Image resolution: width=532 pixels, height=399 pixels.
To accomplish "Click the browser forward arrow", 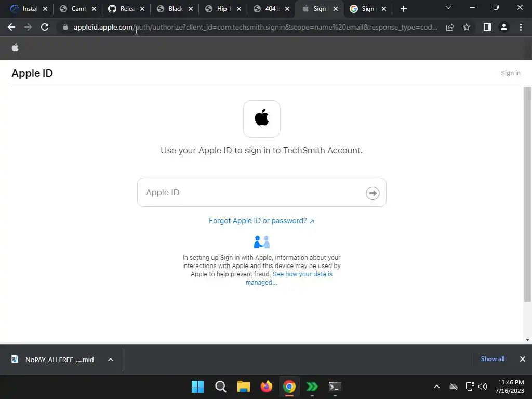I will point(28,27).
